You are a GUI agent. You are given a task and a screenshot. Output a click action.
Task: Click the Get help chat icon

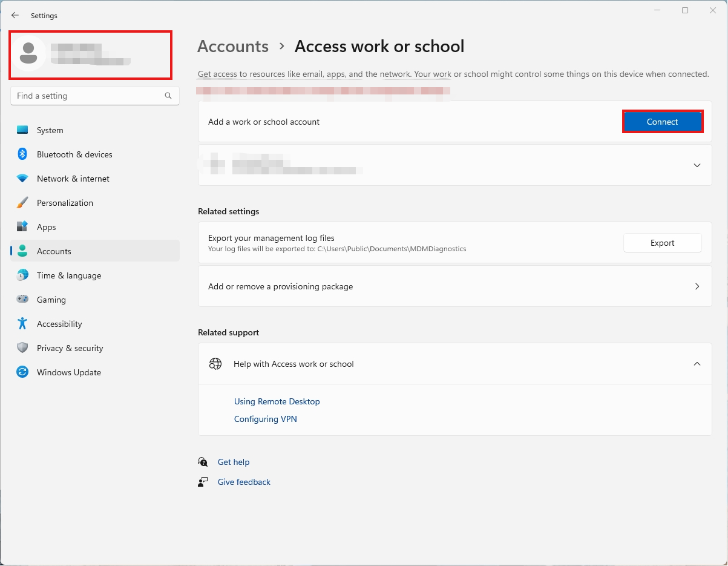(x=203, y=462)
